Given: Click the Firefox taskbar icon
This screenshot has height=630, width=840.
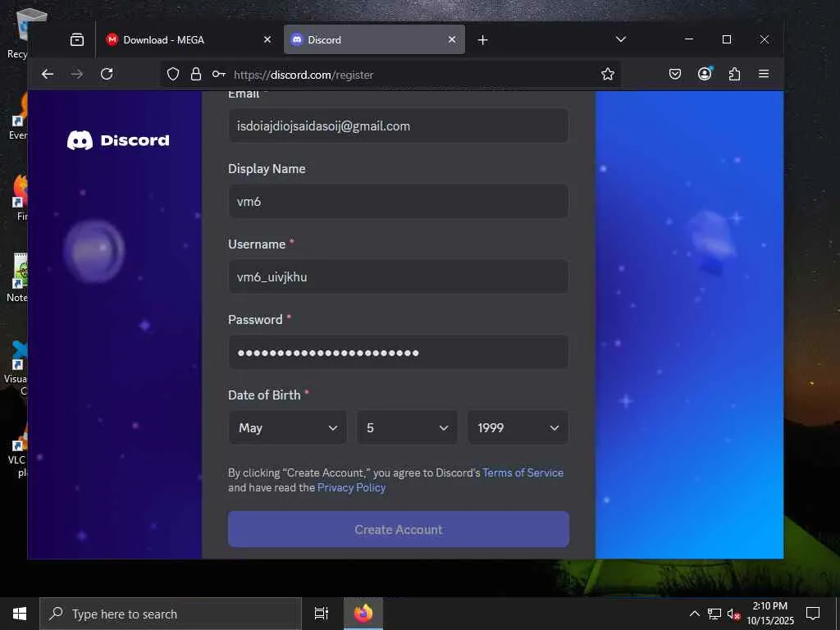Looking at the screenshot, I should coord(363,614).
